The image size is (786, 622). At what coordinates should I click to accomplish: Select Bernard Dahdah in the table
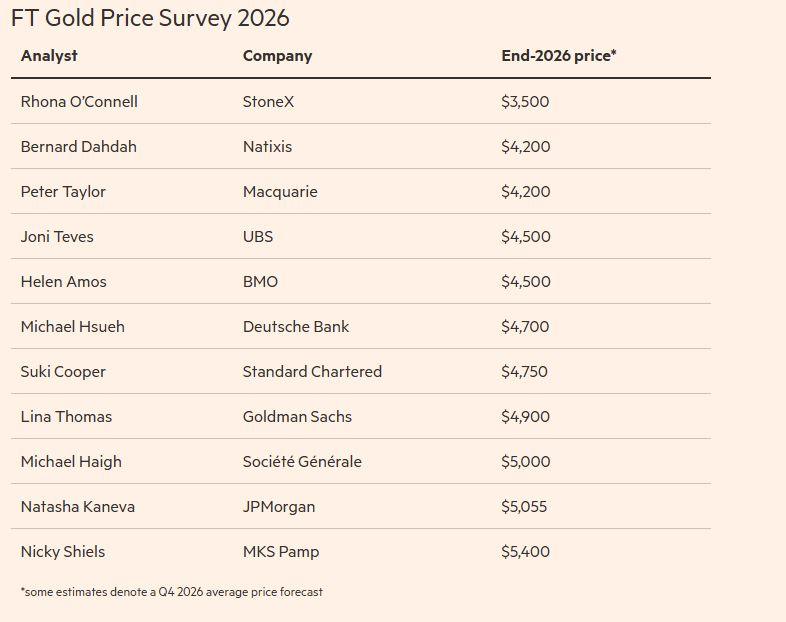tap(78, 146)
